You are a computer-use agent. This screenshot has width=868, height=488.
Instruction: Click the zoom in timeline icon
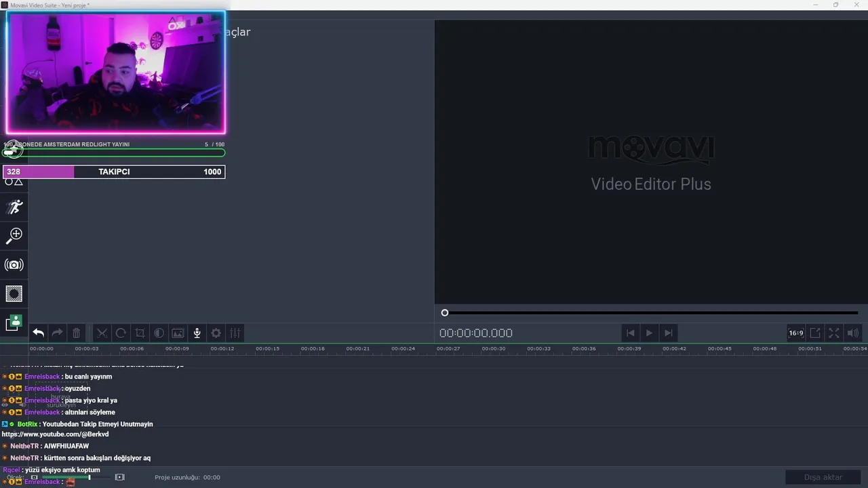tap(120, 477)
